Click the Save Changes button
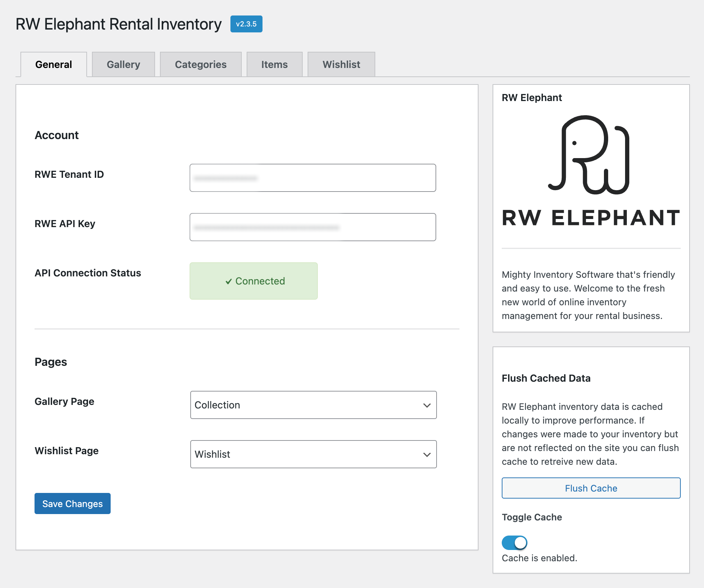Image resolution: width=704 pixels, height=588 pixels. [73, 503]
